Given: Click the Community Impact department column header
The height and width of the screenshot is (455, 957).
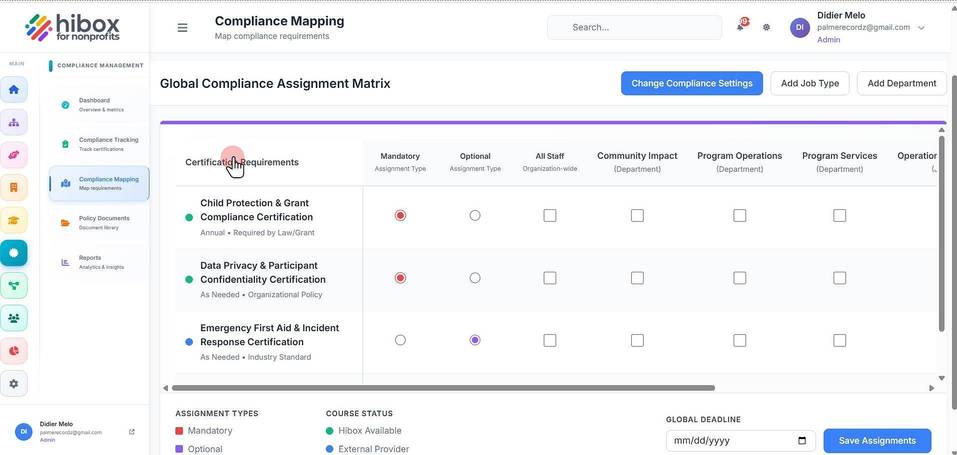Looking at the screenshot, I should pos(637,162).
